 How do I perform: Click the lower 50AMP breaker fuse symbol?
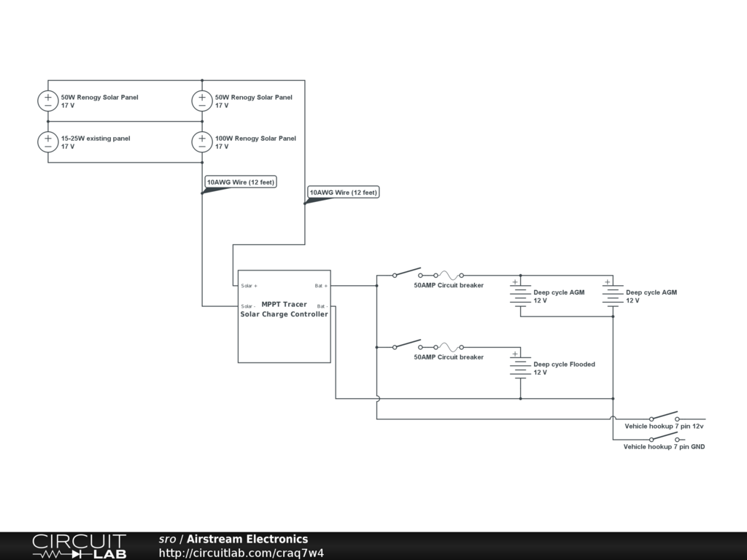(x=449, y=347)
